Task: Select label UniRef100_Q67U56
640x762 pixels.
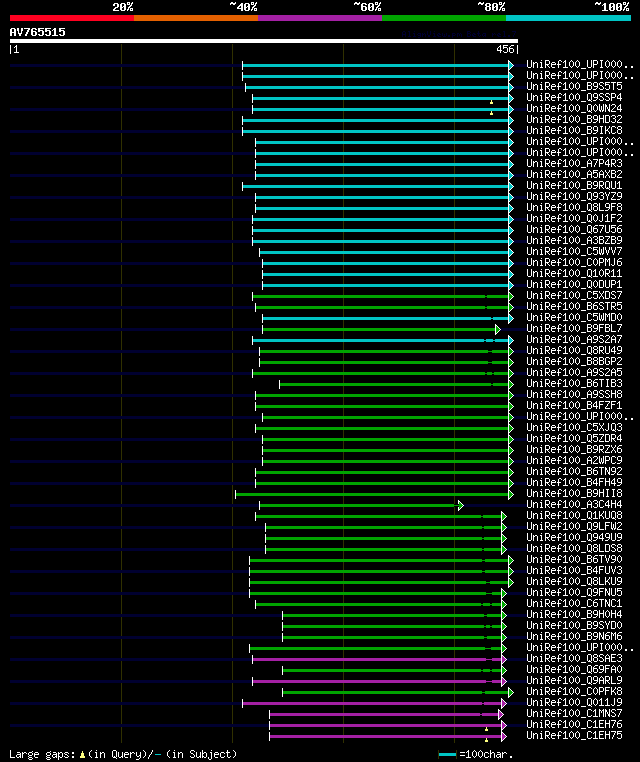Action: point(574,229)
